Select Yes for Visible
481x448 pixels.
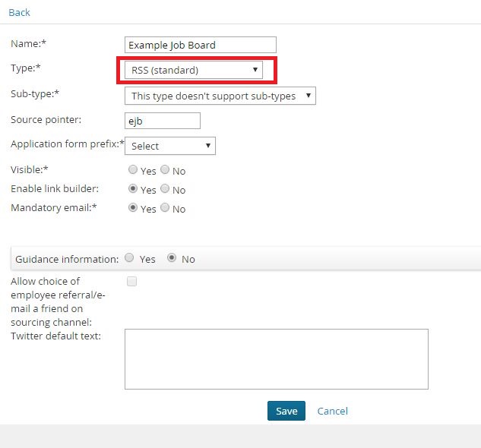point(133,170)
